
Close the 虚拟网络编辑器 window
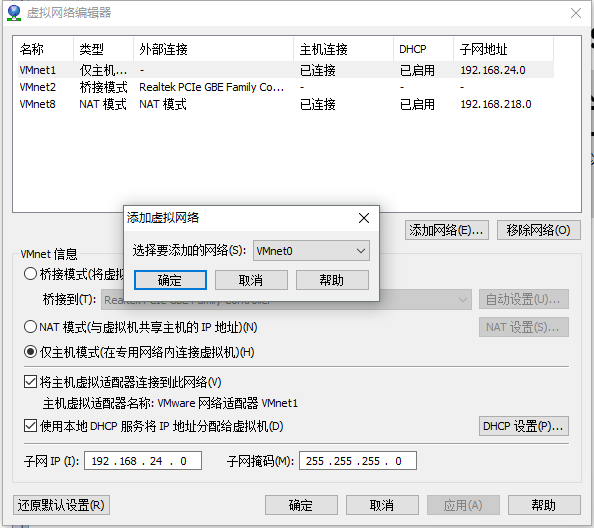[576, 13]
